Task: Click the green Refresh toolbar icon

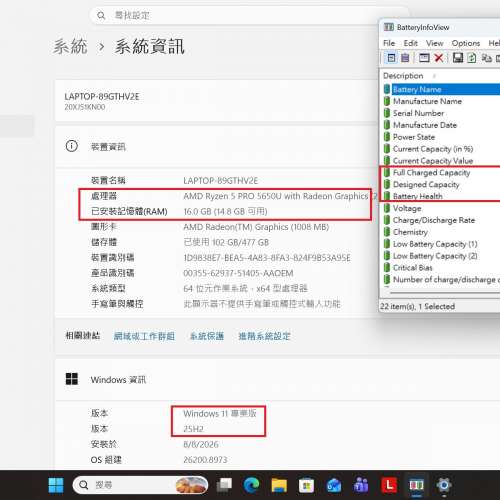Action: point(472,58)
